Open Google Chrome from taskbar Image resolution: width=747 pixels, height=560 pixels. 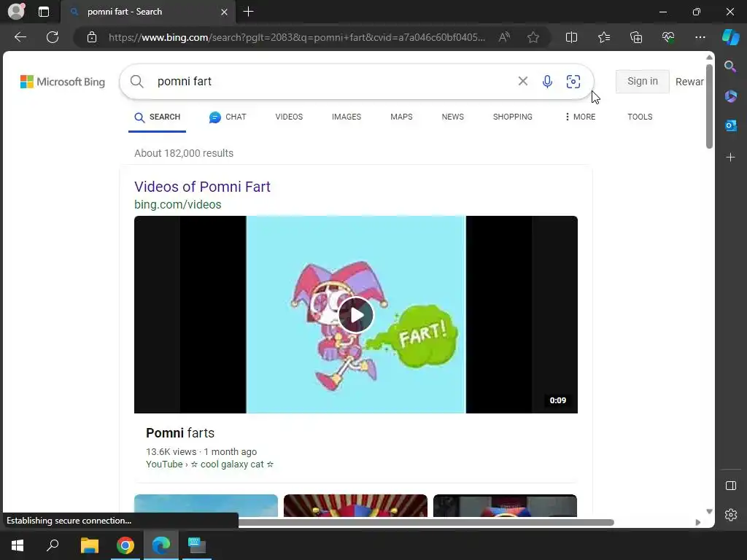click(x=125, y=545)
